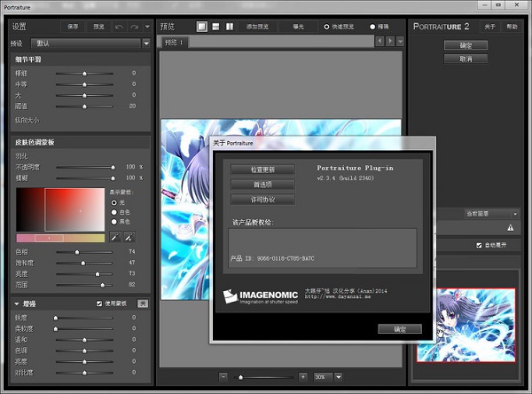
Task: Select single-pane preview layout icon
Action: coord(202,27)
